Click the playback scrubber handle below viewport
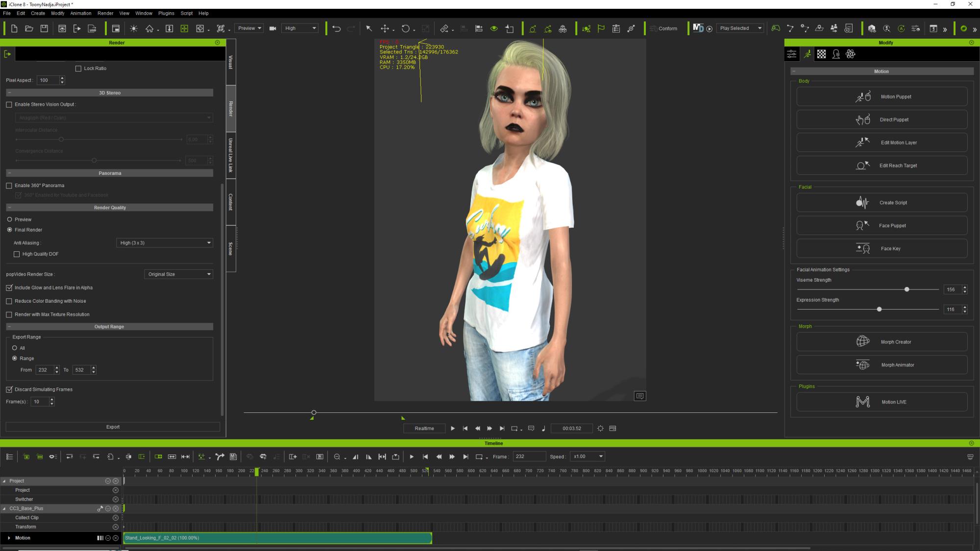 tap(314, 412)
